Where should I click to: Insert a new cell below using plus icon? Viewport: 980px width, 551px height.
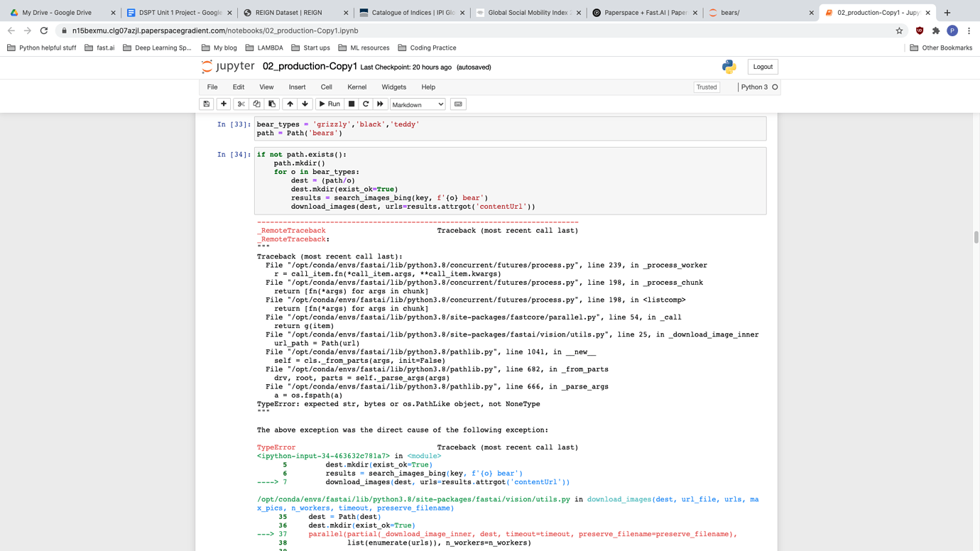(223, 104)
